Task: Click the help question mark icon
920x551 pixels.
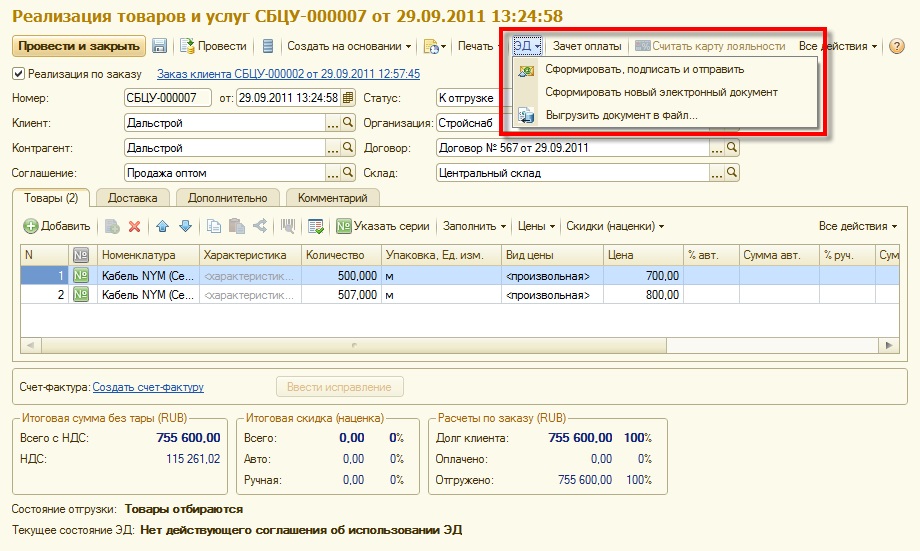Action: [x=897, y=46]
